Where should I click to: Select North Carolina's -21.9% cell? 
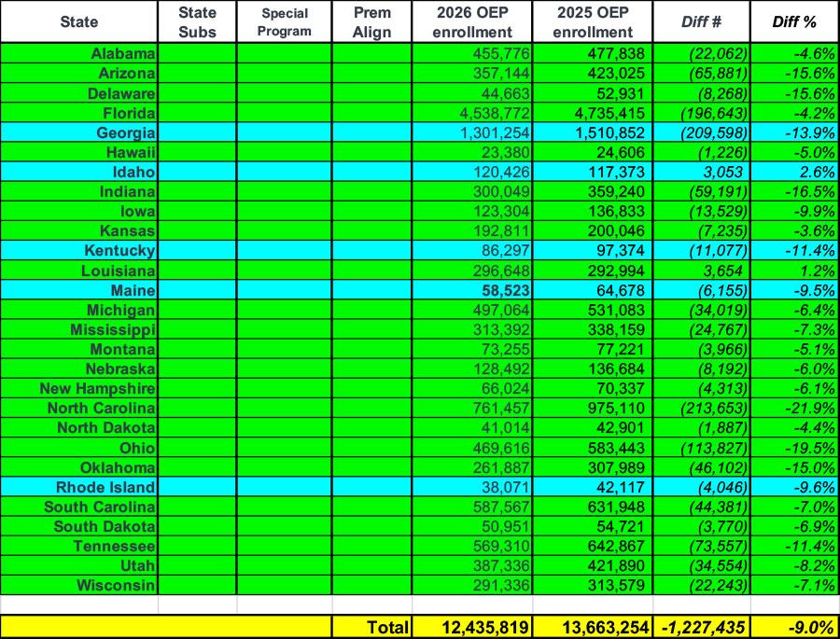click(805, 408)
